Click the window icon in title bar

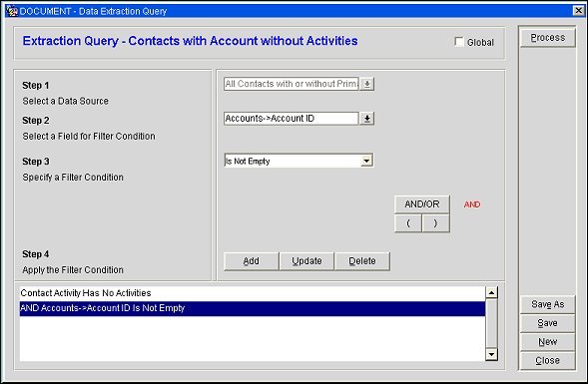pyautogui.click(x=12, y=11)
